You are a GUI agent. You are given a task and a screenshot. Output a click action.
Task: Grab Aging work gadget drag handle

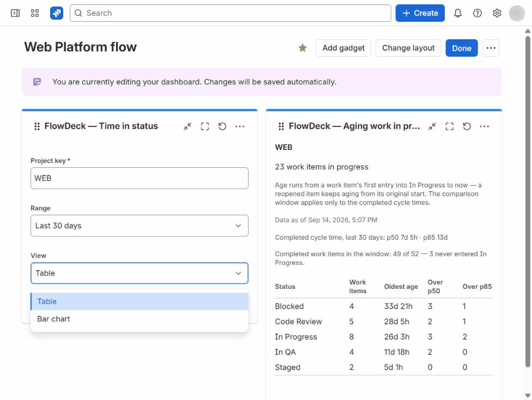coord(281,126)
